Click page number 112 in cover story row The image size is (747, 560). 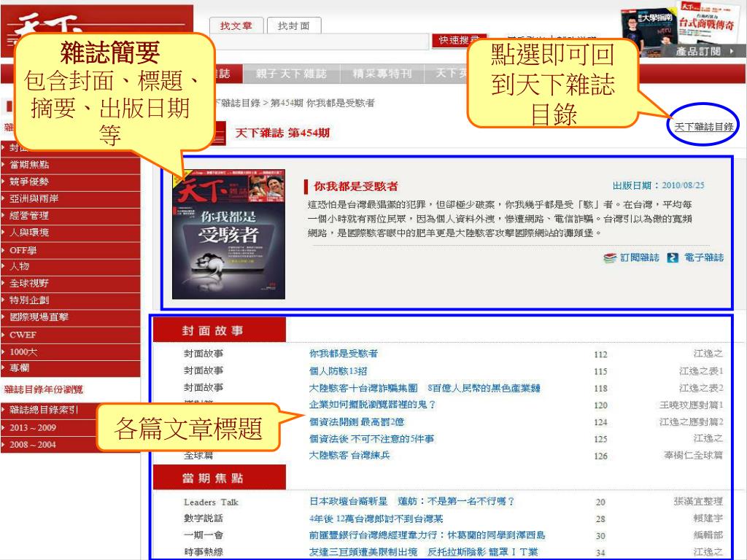(x=601, y=354)
